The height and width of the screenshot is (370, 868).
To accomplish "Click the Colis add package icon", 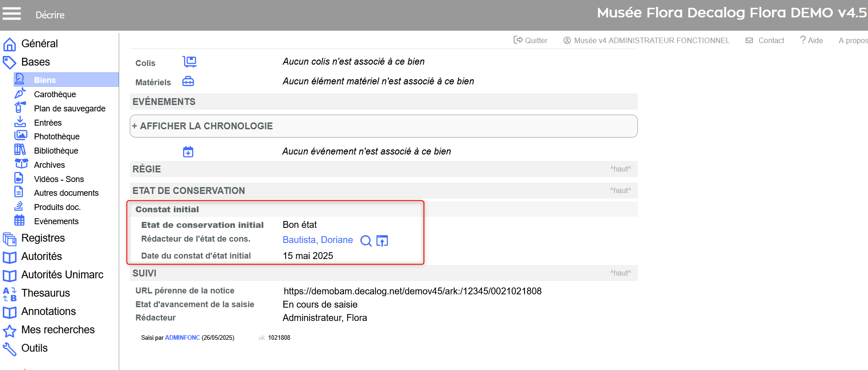I will [189, 61].
